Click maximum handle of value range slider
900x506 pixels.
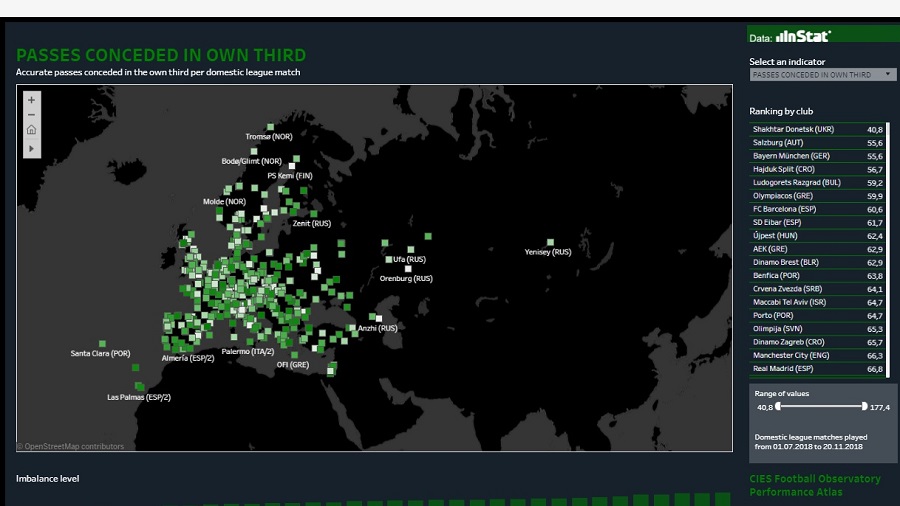point(864,406)
